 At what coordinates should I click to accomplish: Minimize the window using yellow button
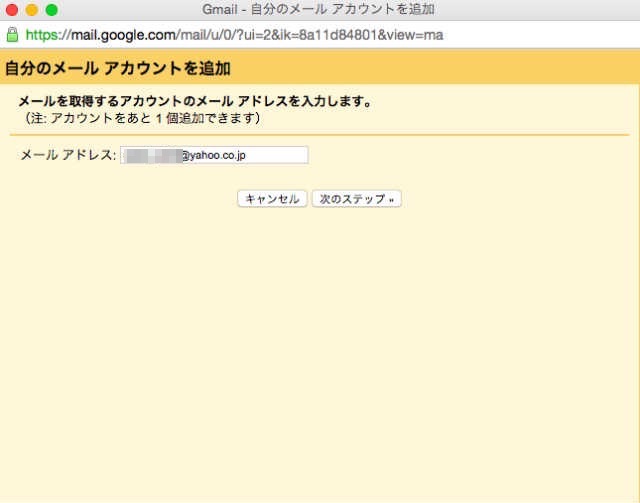(x=32, y=10)
